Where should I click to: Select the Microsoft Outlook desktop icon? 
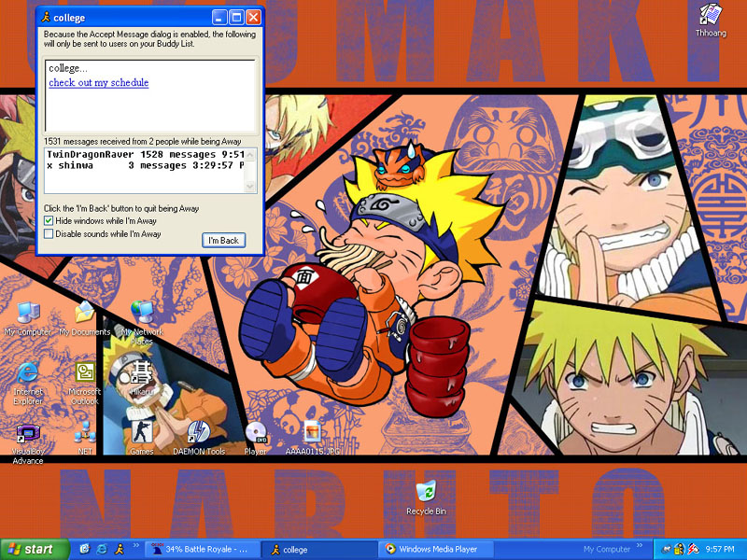[84, 383]
